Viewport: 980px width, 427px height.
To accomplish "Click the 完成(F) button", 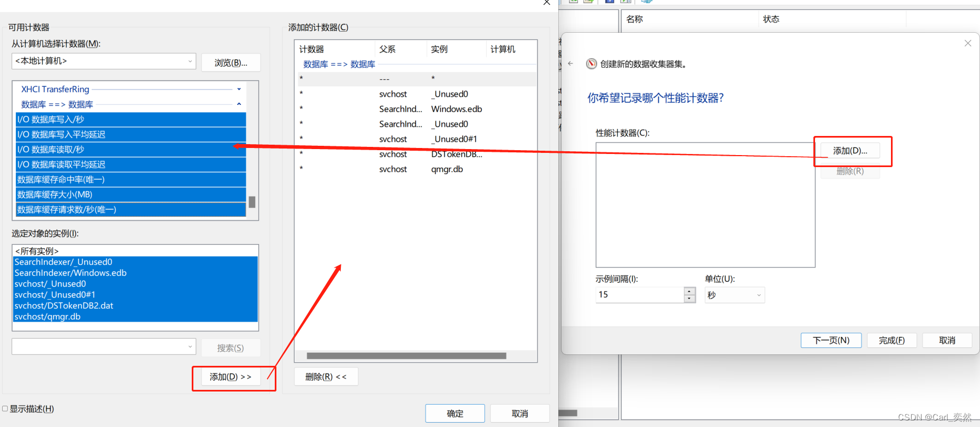I will [892, 340].
